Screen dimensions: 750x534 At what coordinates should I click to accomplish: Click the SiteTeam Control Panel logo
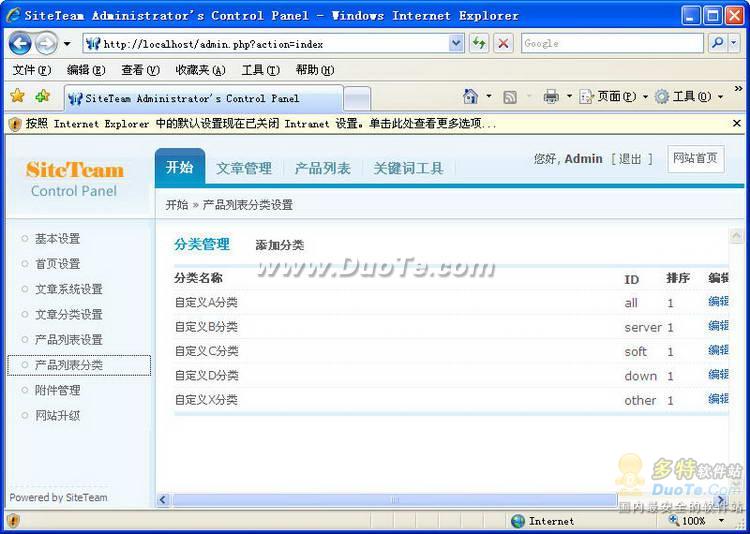[x=75, y=179]
